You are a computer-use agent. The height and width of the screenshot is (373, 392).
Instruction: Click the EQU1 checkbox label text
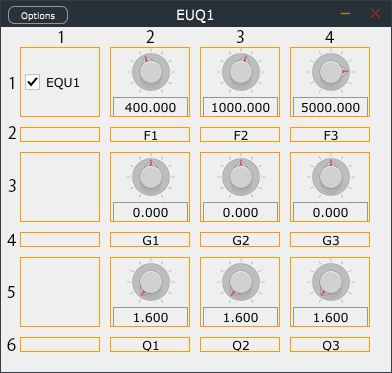coord(63,83)
